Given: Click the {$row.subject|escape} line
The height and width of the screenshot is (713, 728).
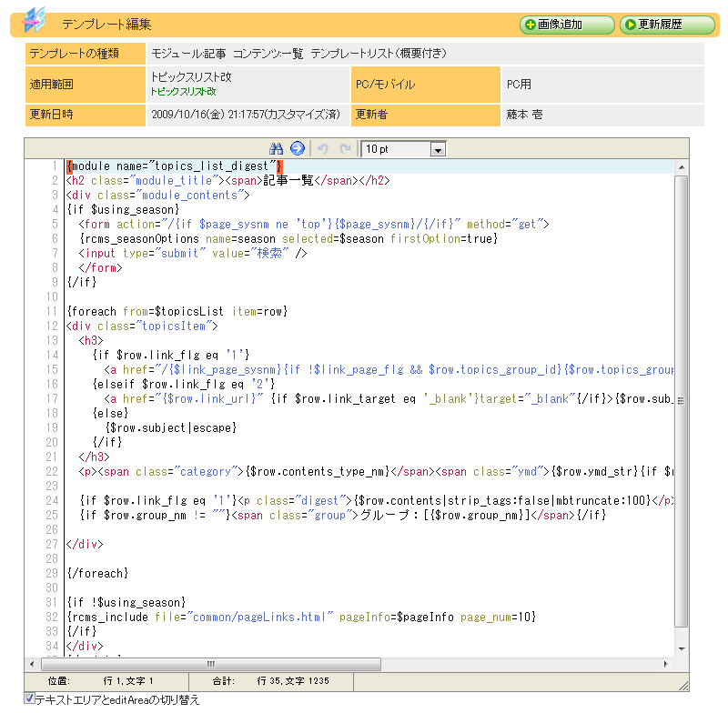Looking at the screenshot, I should pos(171,427).
